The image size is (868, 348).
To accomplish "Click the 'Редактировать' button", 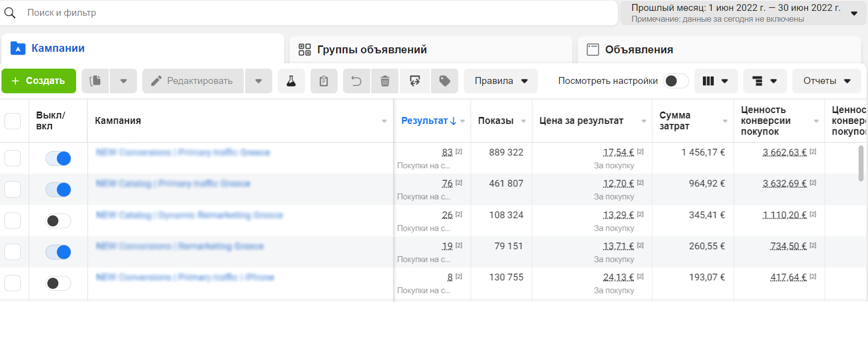I will pos(193,81).
